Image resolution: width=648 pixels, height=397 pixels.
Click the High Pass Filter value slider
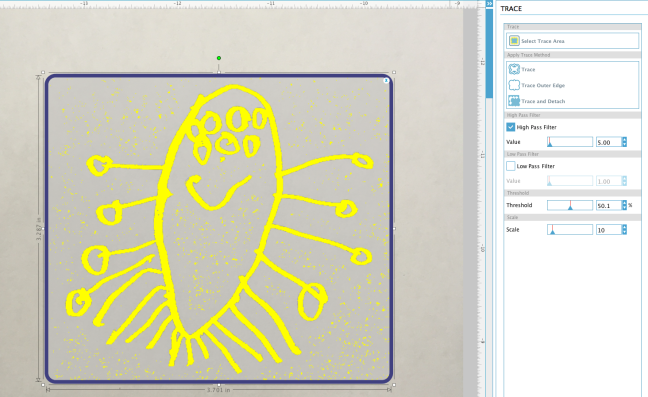coord(569,142)
